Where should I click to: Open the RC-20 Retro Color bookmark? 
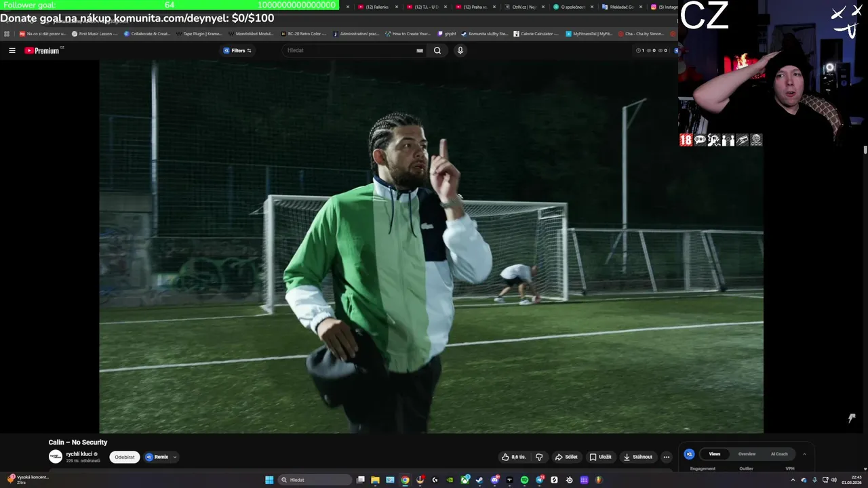point(303,33)
